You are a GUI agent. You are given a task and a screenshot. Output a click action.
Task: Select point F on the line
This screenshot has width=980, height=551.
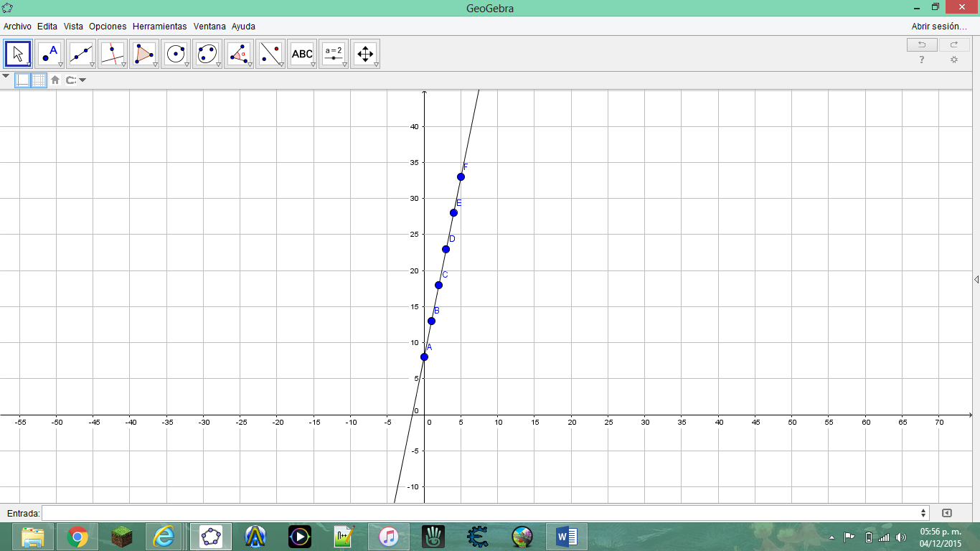click(461, 176)
